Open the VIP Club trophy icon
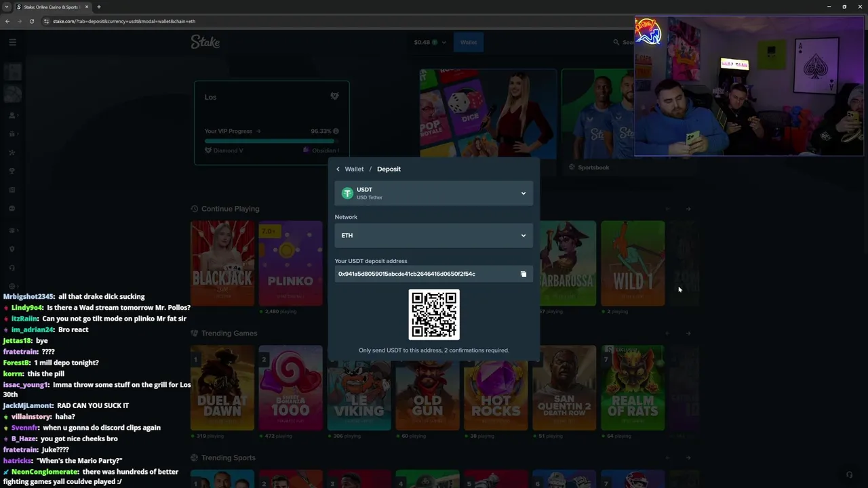 [12, 171]
